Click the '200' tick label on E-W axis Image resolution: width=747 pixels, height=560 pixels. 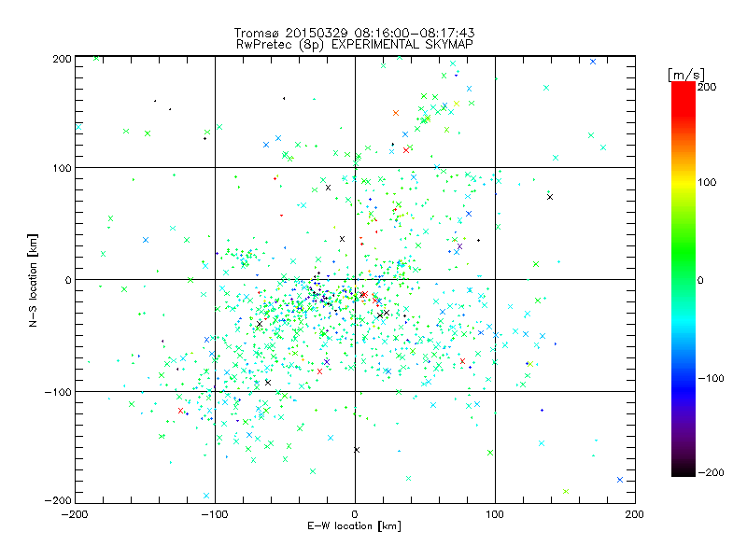coord(635,514)
